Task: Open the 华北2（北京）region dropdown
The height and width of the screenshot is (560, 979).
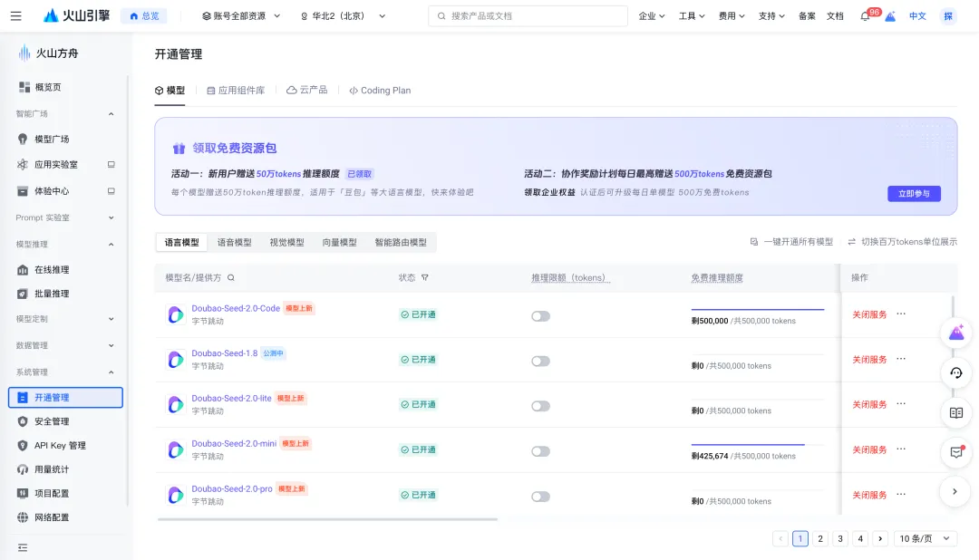Action: (x=343, y=16)
